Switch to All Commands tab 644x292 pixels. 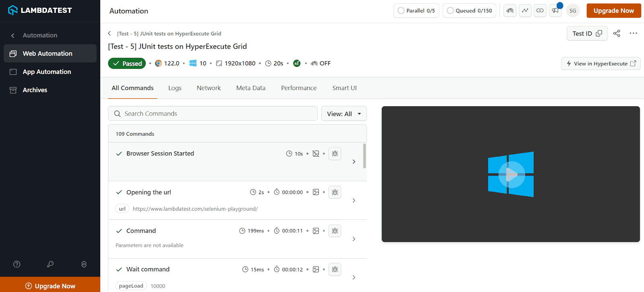coord(132,88)
